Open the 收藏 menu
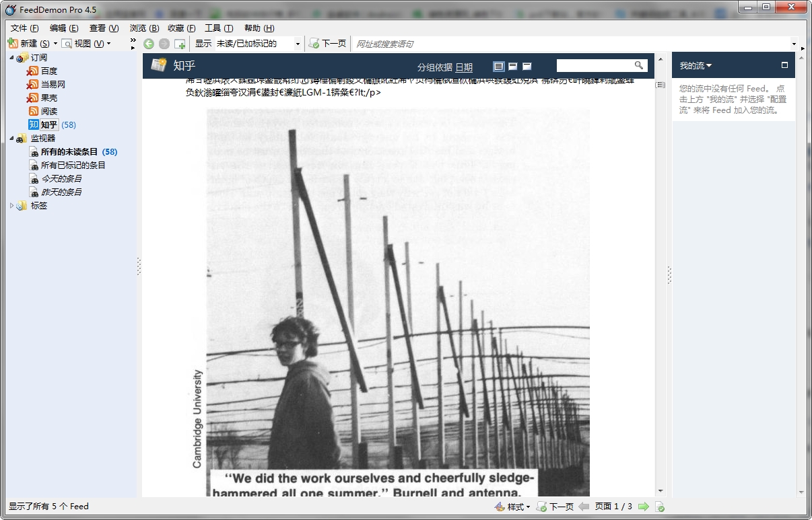812x520 pixels. coord(181,28)
